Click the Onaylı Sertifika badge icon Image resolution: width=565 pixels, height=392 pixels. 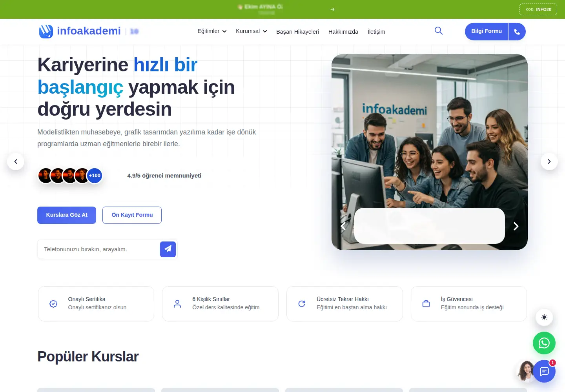tap(53, 304)
